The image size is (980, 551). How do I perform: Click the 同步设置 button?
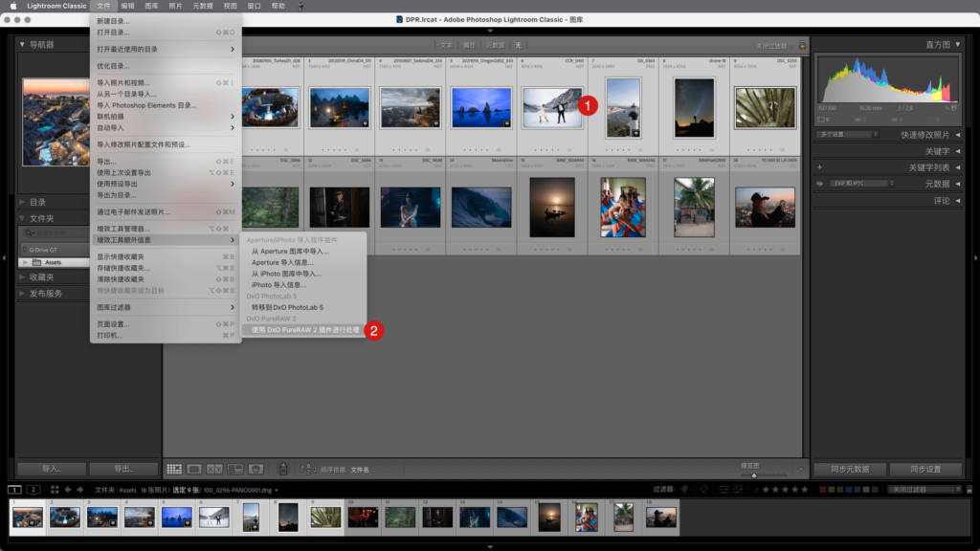point(925,469)
